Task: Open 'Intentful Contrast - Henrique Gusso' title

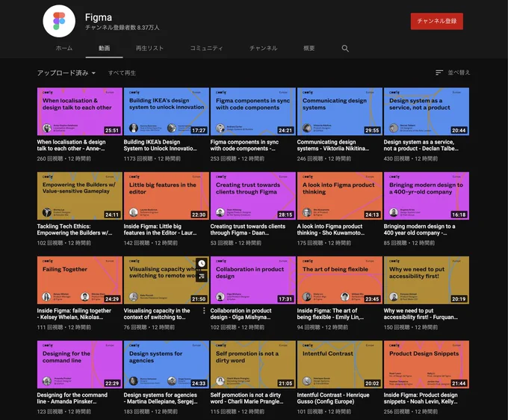Action: [x=333, y=398]
